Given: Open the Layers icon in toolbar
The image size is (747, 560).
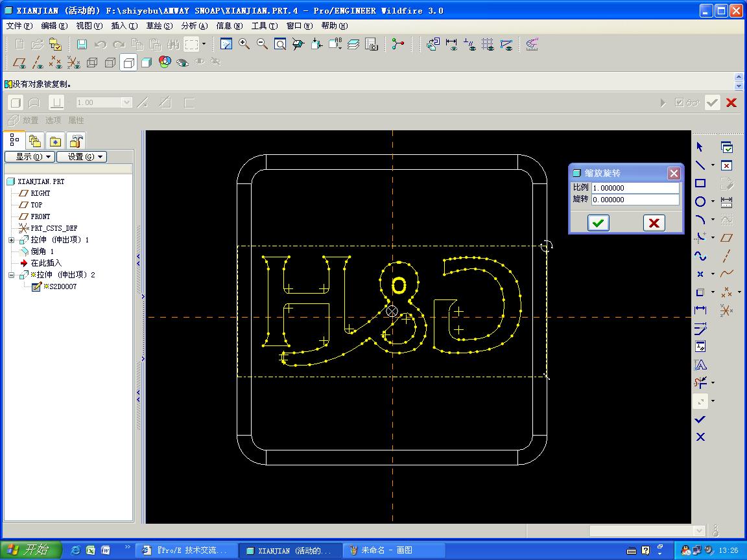Looking at the screenshot, I should [353, 44].
